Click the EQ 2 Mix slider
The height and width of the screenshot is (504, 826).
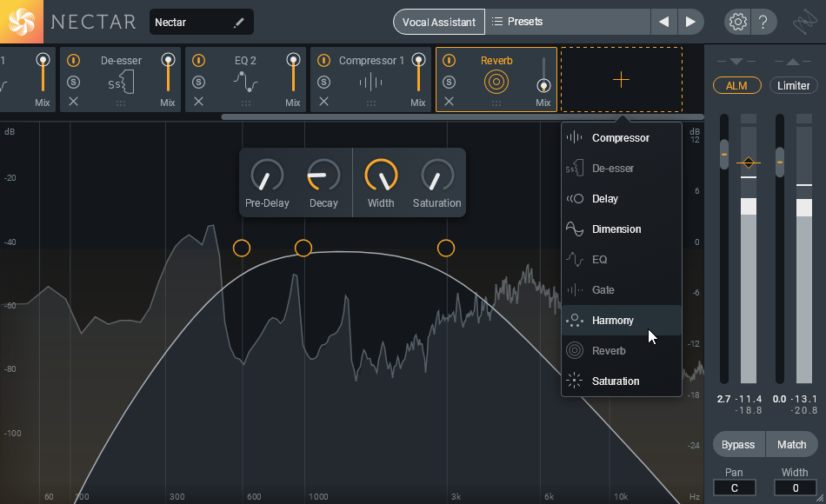[293, 75]
